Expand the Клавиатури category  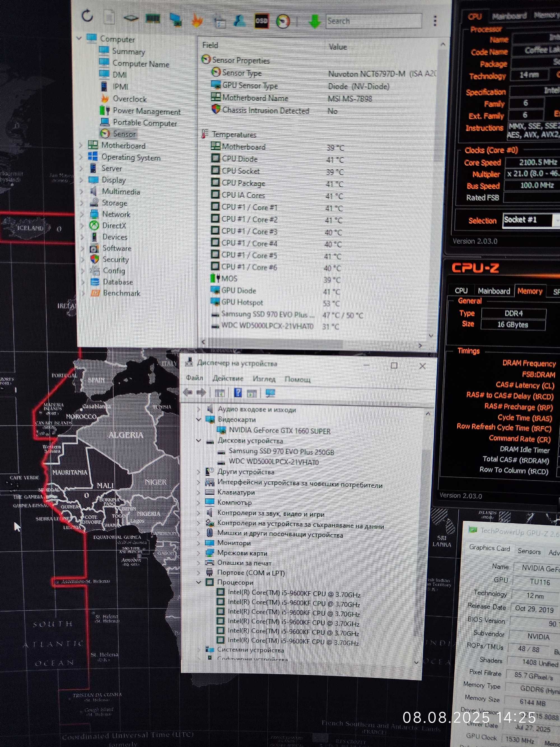pyautogui.click(x=199, y=492)
